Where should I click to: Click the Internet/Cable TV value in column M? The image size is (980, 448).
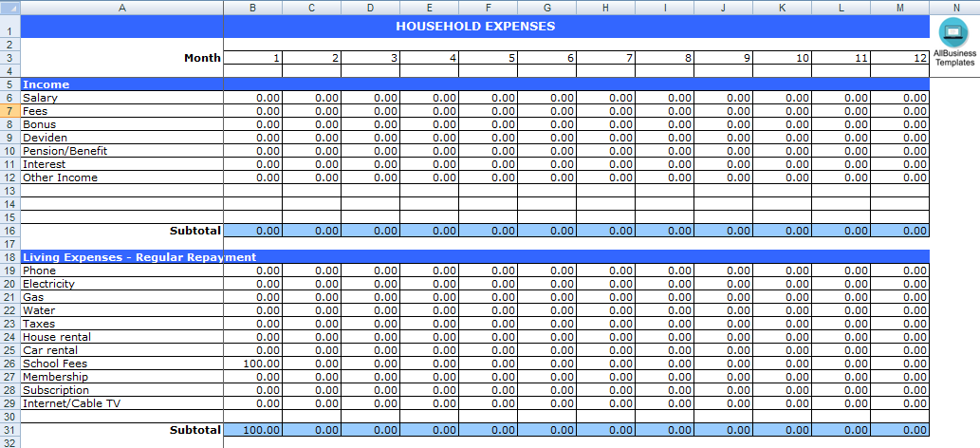click(900, 403)
